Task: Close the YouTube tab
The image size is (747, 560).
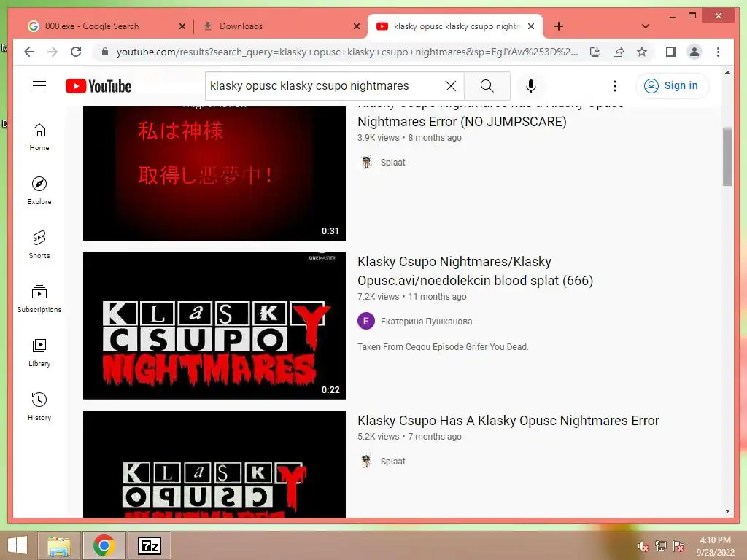Action: point(531,27)
